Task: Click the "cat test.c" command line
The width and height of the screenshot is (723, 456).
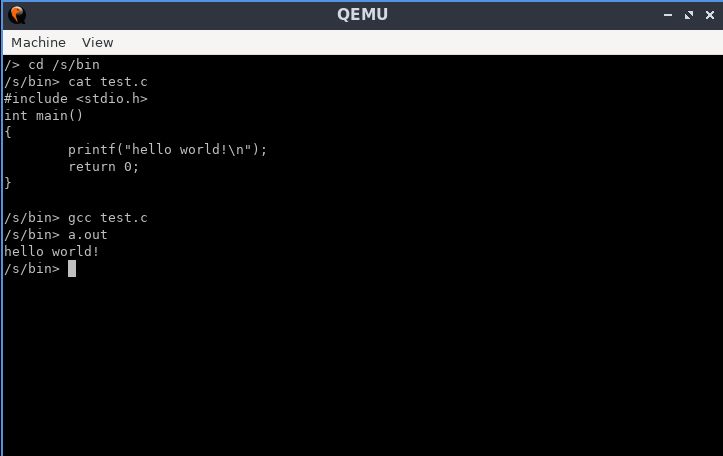Action: (76, 82)
